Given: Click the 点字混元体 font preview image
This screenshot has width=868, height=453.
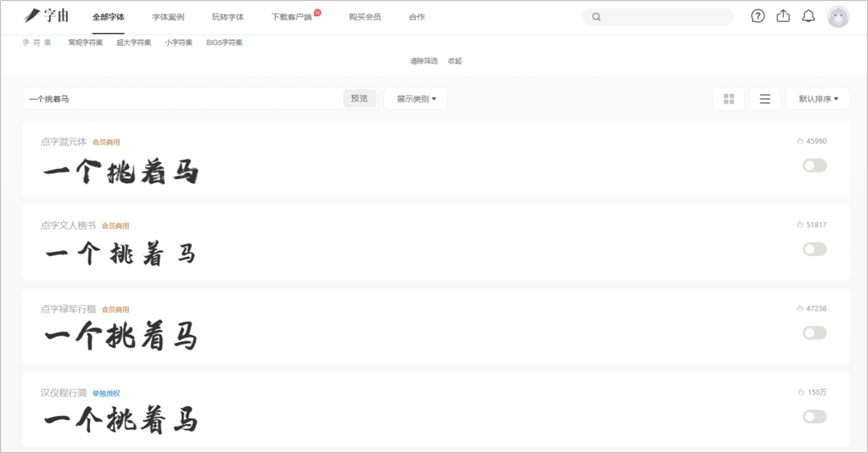Looking at the screenshot, I should click(x=121, y=171).
